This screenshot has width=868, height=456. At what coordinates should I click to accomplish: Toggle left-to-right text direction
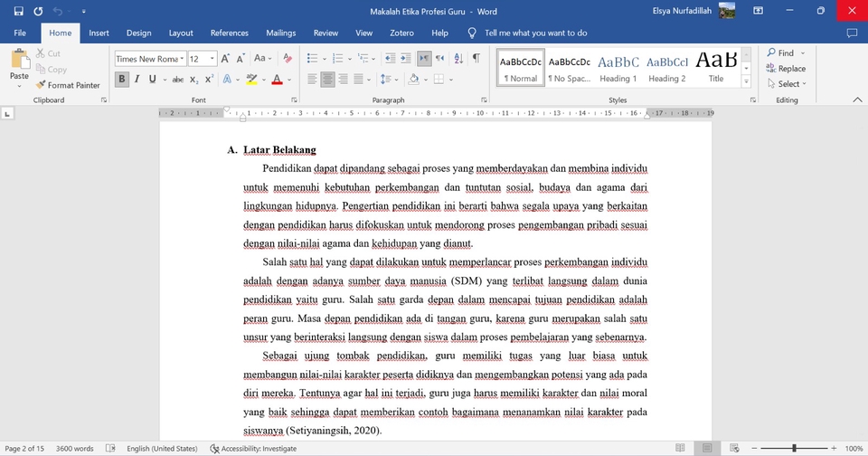pos(425,58)
